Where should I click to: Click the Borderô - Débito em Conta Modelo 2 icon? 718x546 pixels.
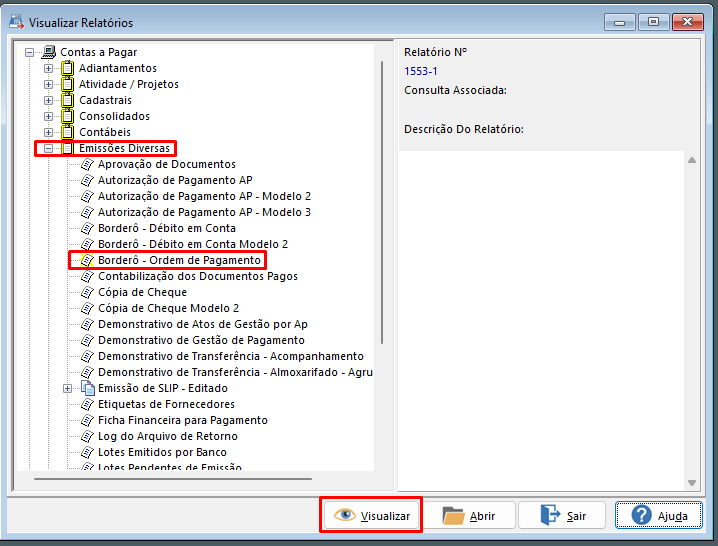click(x=87, y=244)
